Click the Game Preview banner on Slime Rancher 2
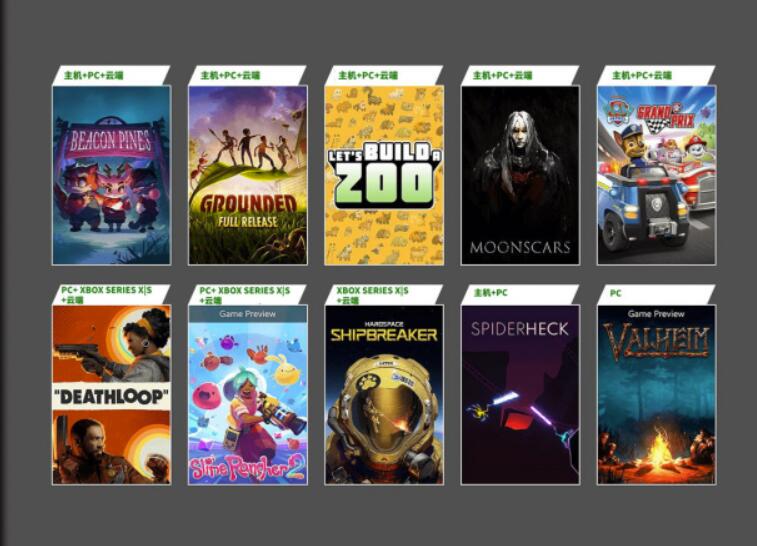The height and width of the screenshot is (546, 757). (x=248, y=314)
